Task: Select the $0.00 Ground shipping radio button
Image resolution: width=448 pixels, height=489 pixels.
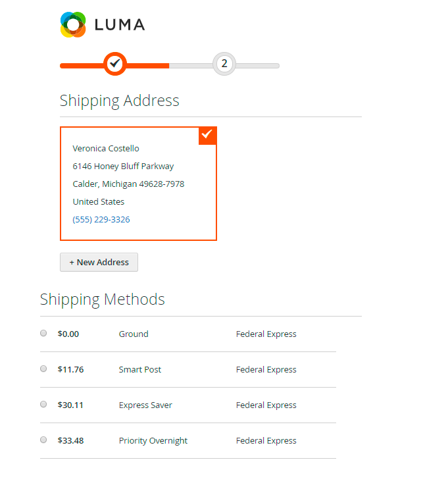Action: 43,334
